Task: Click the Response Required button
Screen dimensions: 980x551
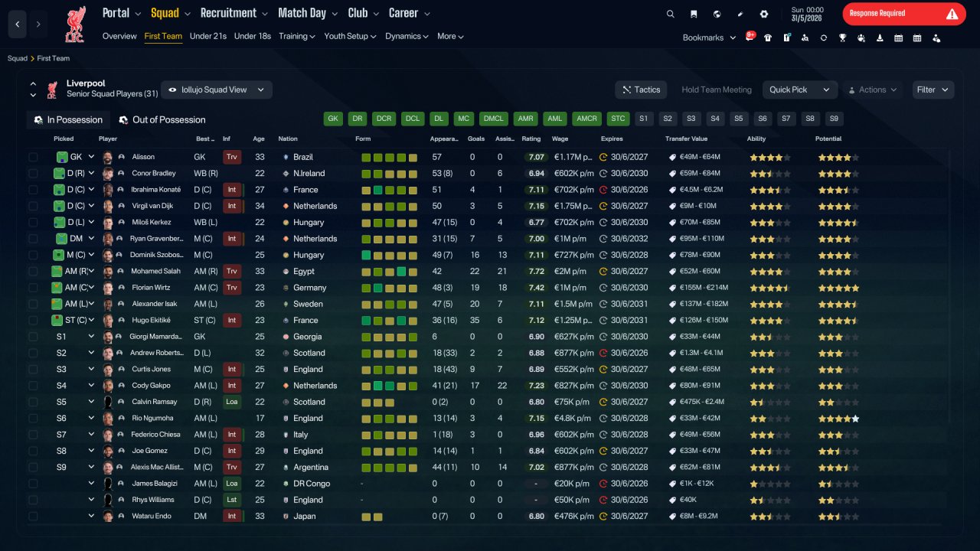Action: pyautogui.click(x=904, y=14)
